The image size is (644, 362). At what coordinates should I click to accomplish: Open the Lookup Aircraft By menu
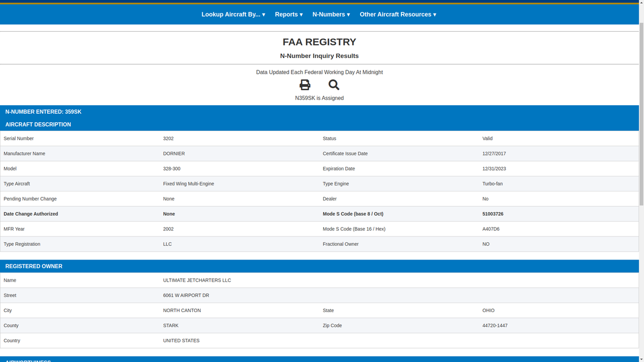233,14
